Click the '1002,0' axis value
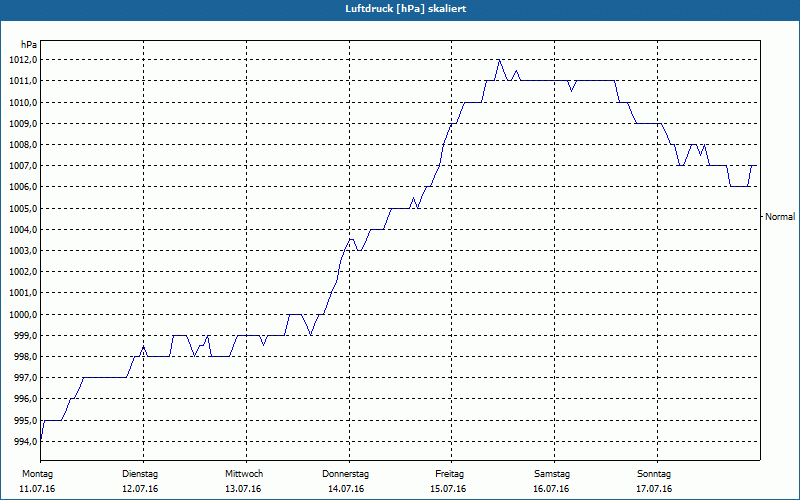The image size is (800, 500). pyautogui.click(x=23, y=272)
